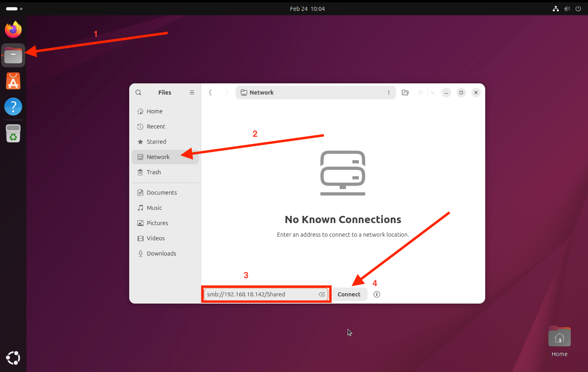Click the server address info icon
588x372 pixels.
point(377,294)
